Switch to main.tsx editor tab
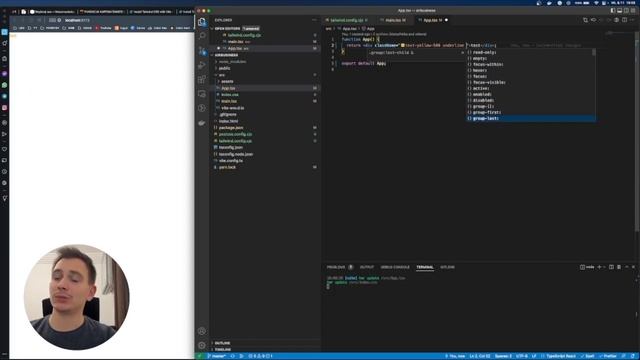The image size is (640, 360). click(394, 20)
